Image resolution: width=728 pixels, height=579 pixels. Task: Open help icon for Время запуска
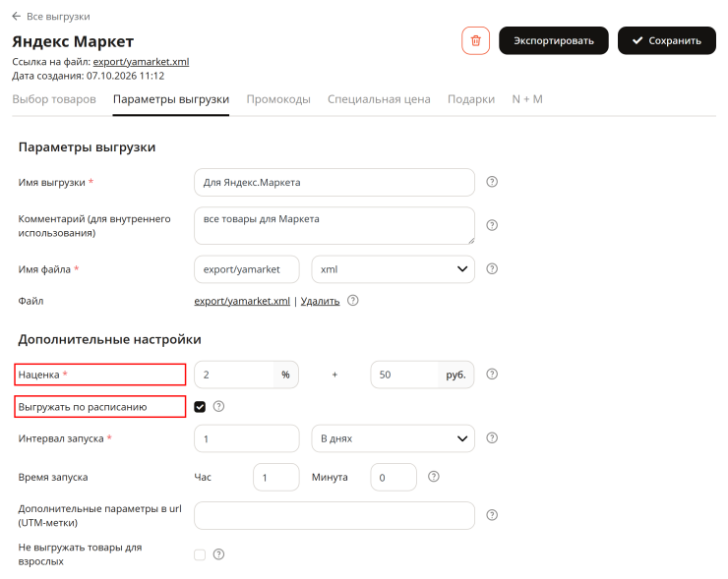434,477
